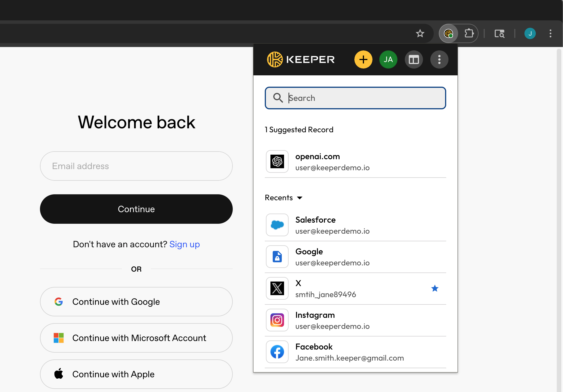Select the Instagram record name
The width and height of the screenshot is (563, 392).
pyautogui.click(x=315, y=315)
